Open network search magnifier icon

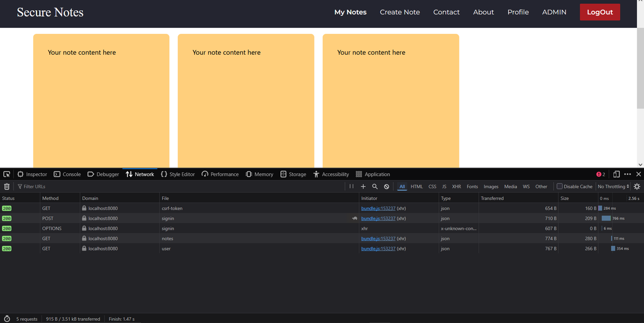click(x=375, y=187)
